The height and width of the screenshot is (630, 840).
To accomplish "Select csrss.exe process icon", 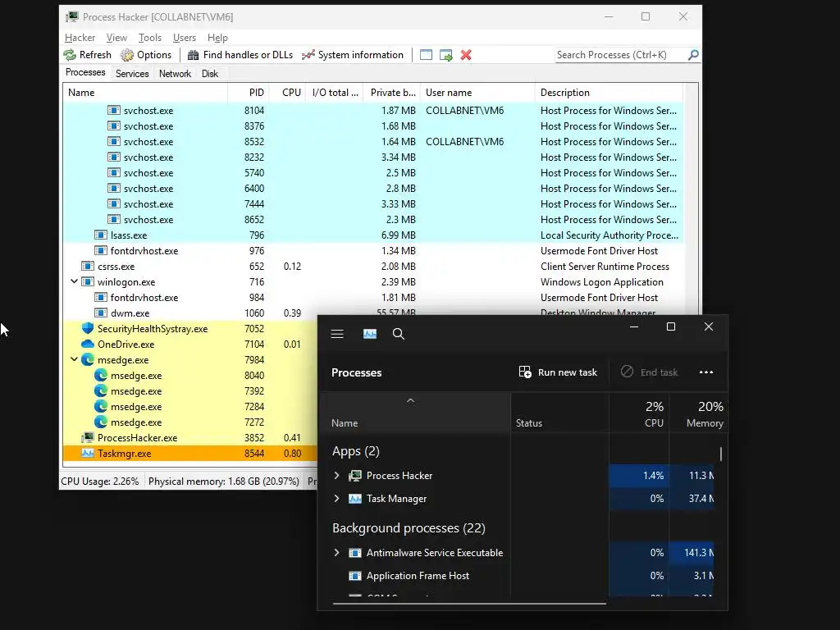I will 87,267.
